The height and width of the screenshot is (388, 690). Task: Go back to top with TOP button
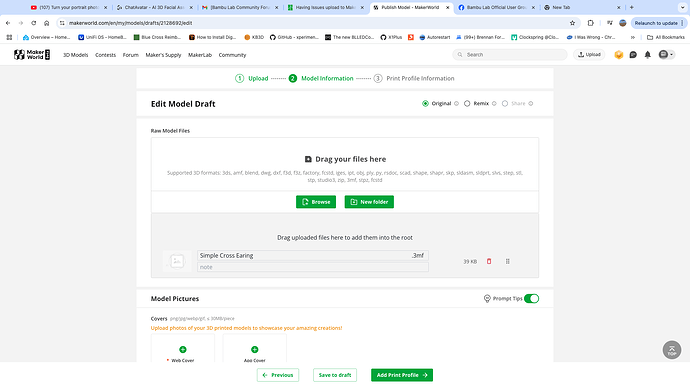(x=672, y=350)
